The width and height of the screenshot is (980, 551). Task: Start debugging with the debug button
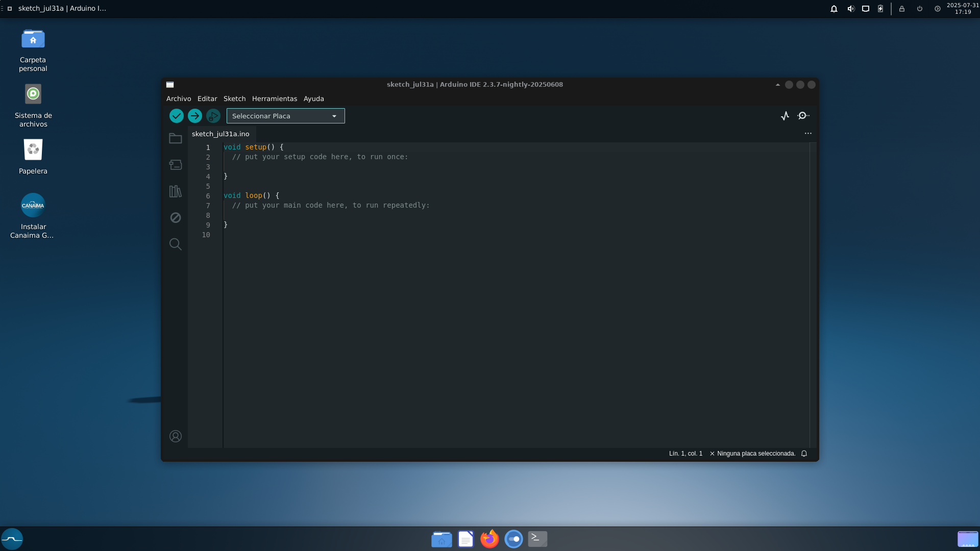[213, 116]
